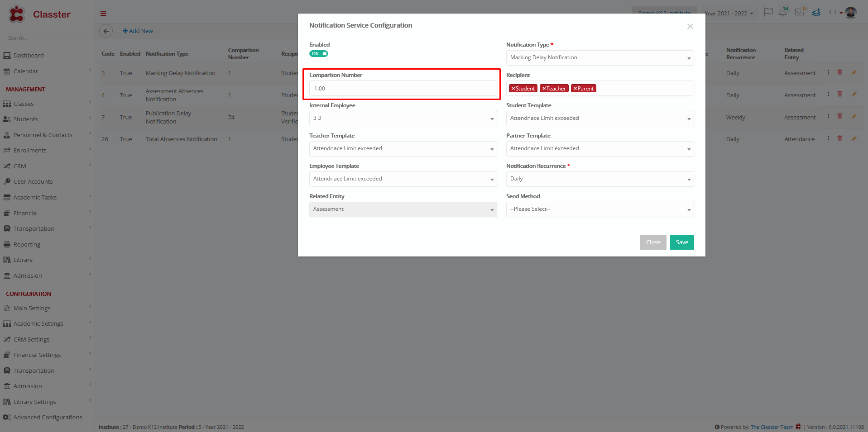The width and height of the screenshot is (868, 432).
Task: Open notifications bell icon
Action: [x=783, y=12]
